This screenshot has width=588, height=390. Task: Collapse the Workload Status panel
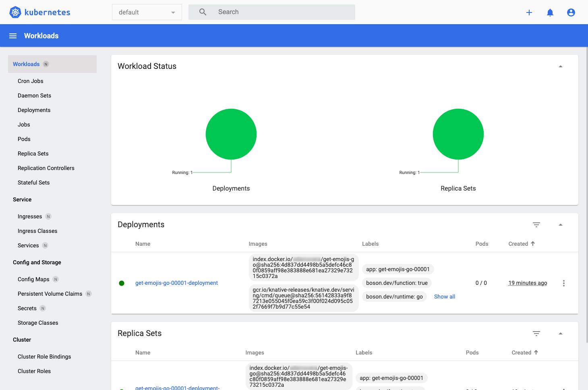[x=561, y=65]
